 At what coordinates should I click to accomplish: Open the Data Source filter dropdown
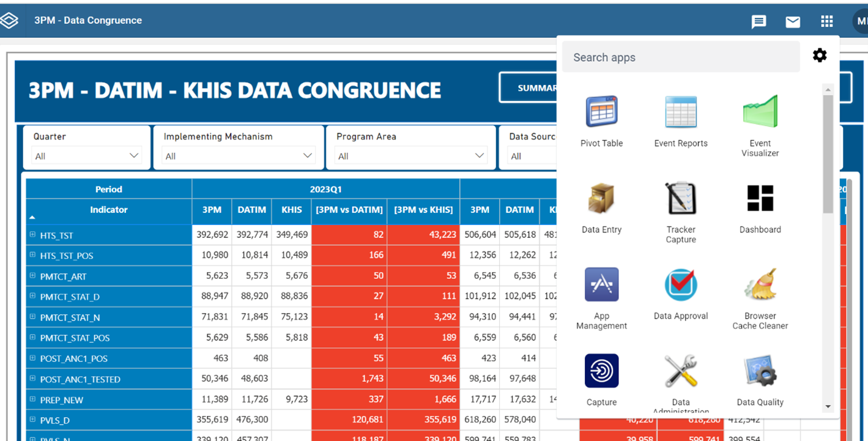[533, 156]
